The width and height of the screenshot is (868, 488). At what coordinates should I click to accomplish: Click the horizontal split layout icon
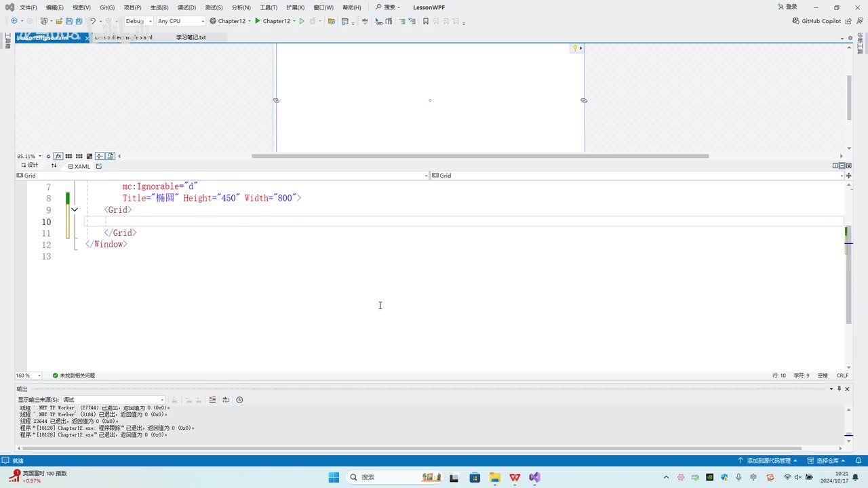[x=842, y=165]
